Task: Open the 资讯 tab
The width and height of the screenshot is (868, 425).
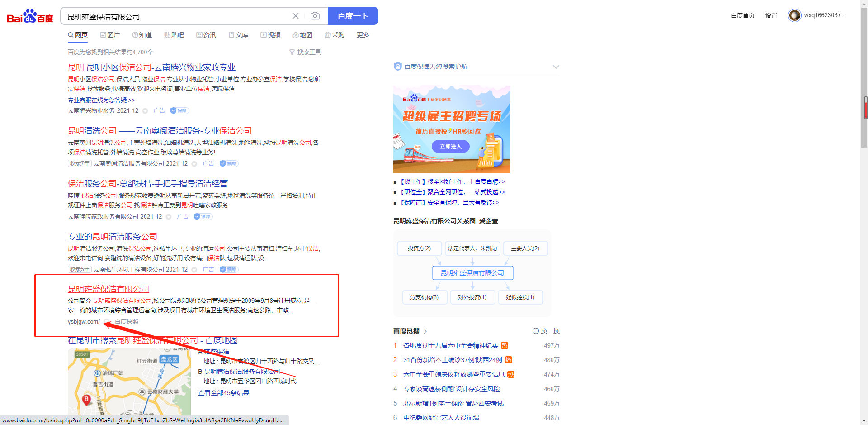Action: (x=206, y=35)
